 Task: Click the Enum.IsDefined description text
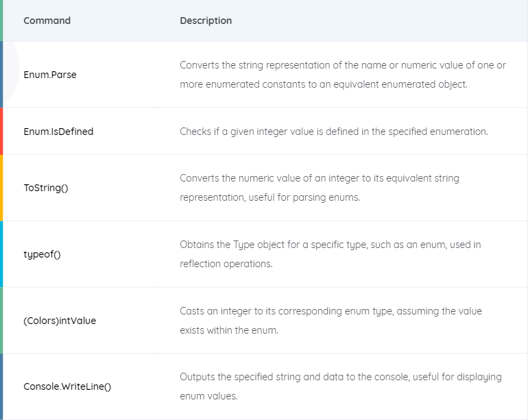334,132
